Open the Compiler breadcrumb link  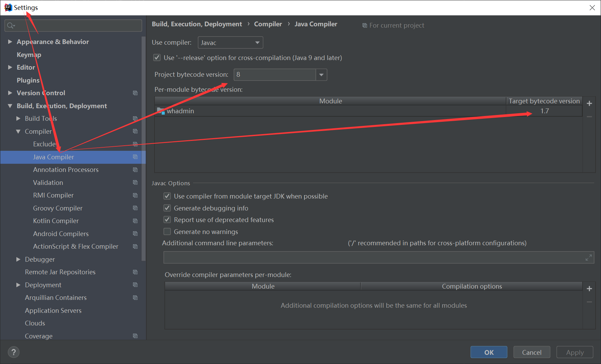pos(268,24)
